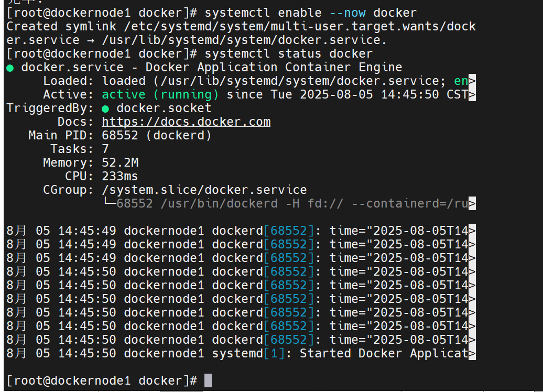Click the '68552 /usr/bin/dockerd -H fd://' process line

click(x=230, y=204)
